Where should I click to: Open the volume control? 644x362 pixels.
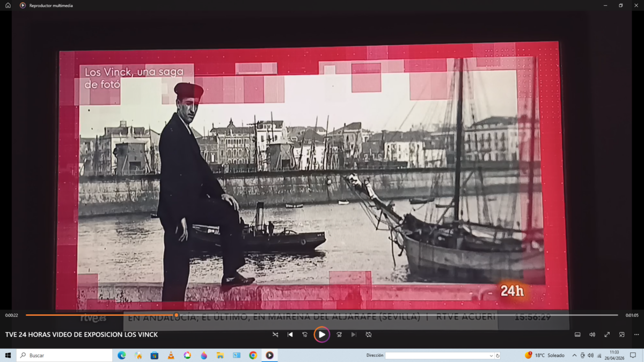592,335
